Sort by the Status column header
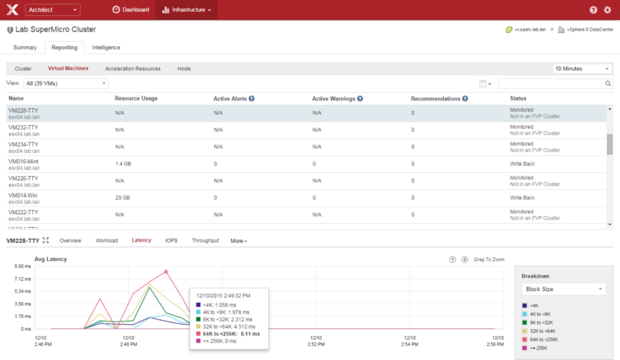Viewport: 620px width, 360px height. (x=518, y=98)
